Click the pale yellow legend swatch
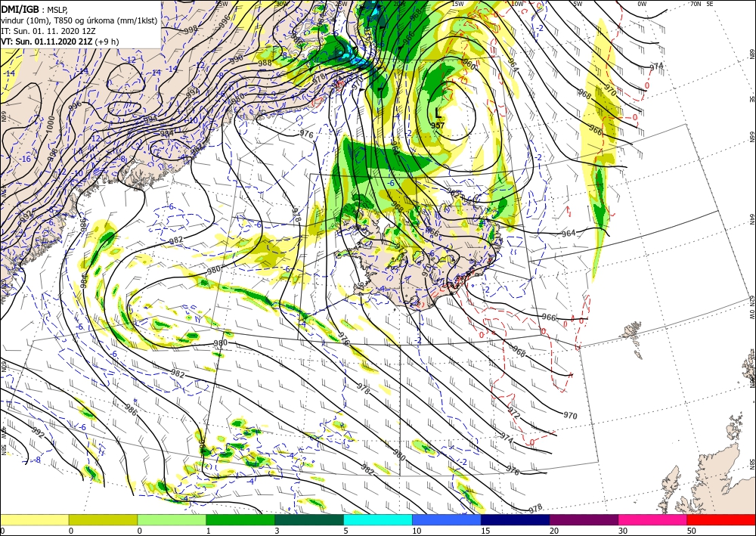756x536 pixels. (x=34, y=519)
